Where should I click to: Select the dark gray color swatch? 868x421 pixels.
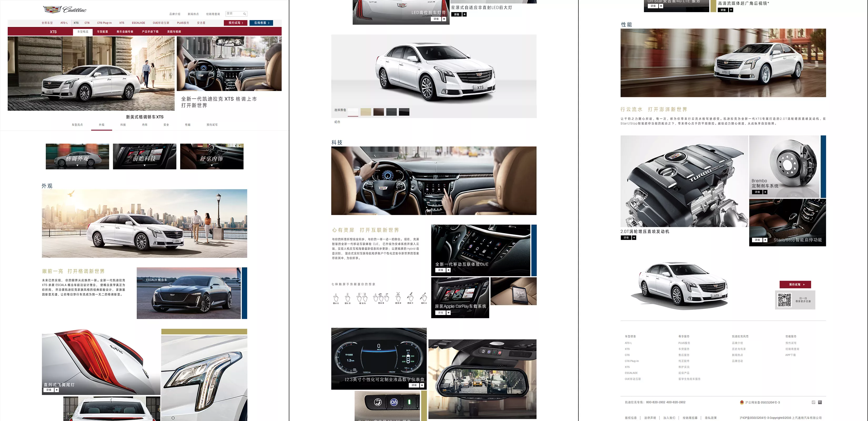pos(391,112)
